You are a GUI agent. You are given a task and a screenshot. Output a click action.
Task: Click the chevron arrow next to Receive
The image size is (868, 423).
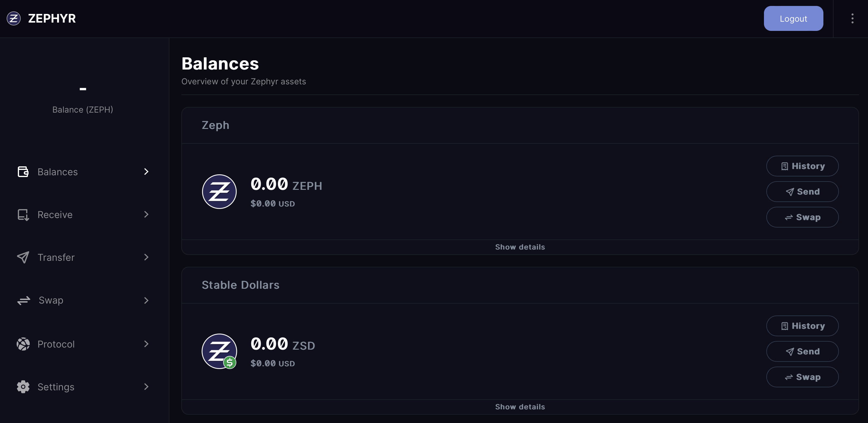pyautogui.click(x=146, y=214)
